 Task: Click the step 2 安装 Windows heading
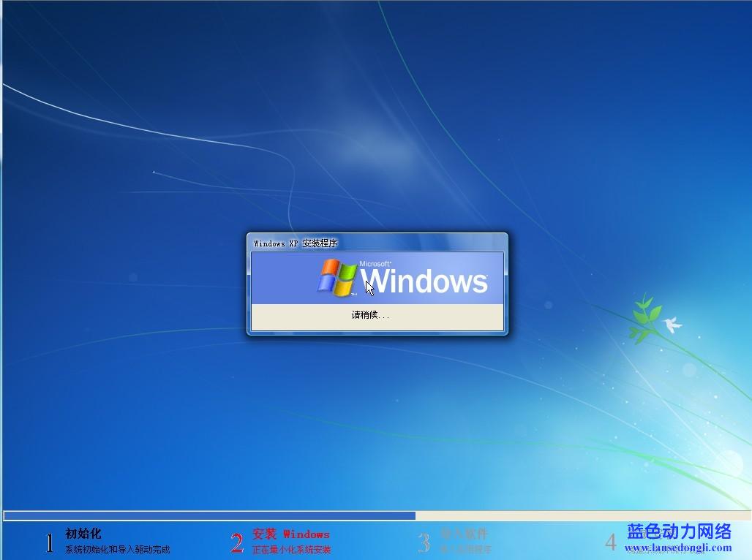pyautogui.click(x=291, y=534)
